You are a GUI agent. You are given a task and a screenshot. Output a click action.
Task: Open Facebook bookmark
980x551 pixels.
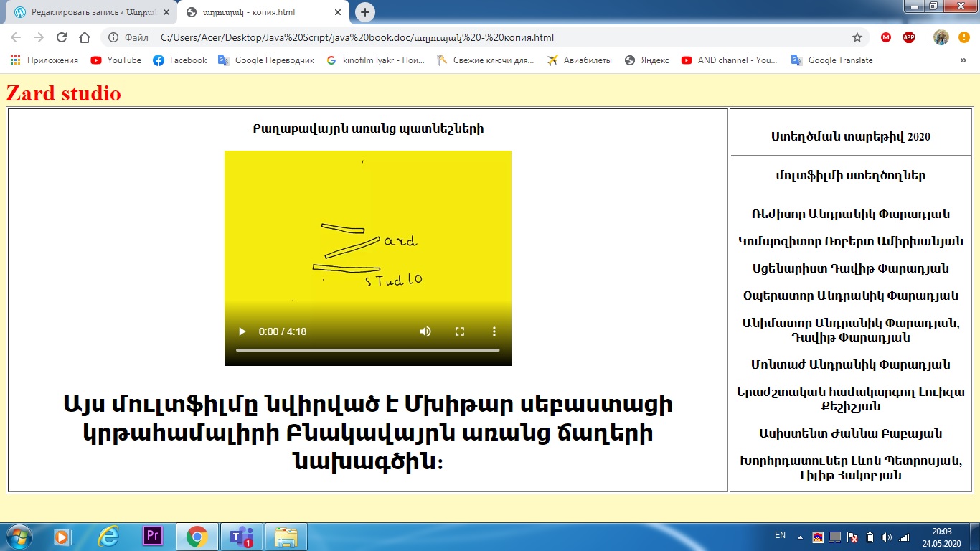[x=180, y=60]
